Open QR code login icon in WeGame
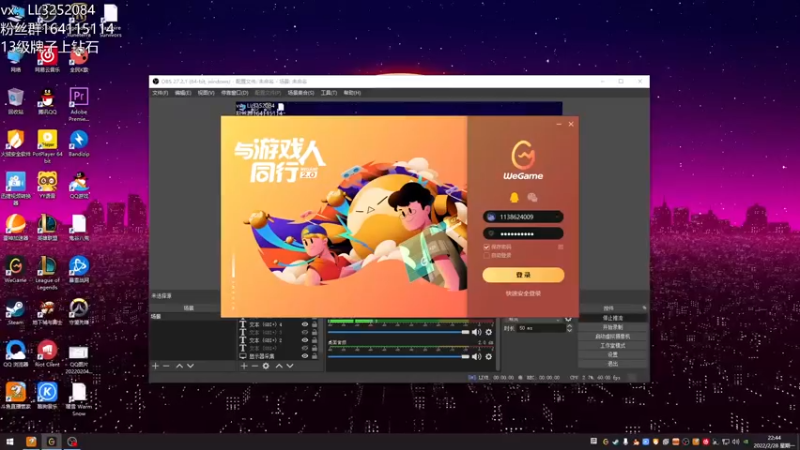 click(561, 247)
